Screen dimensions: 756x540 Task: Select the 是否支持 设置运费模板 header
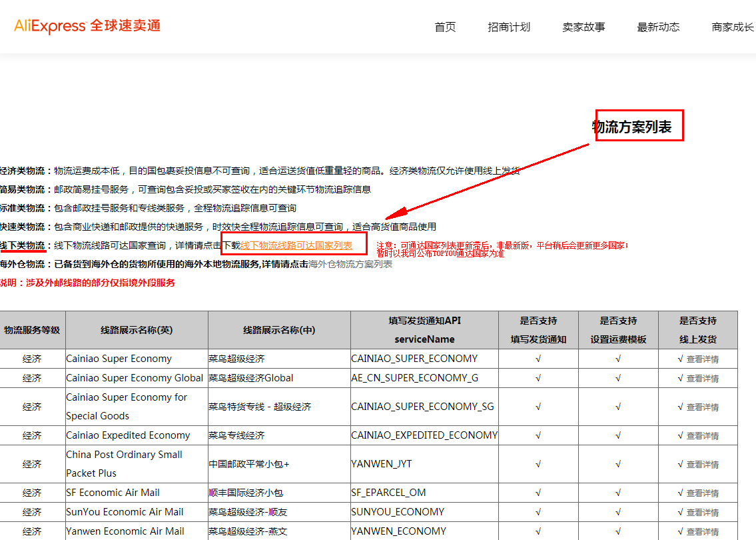tap(619, 330)
